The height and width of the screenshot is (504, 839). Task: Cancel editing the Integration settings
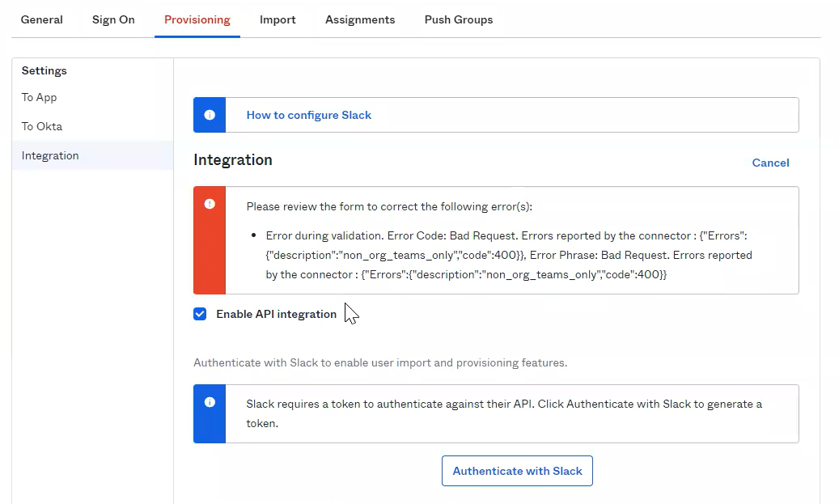click(770, 163)
